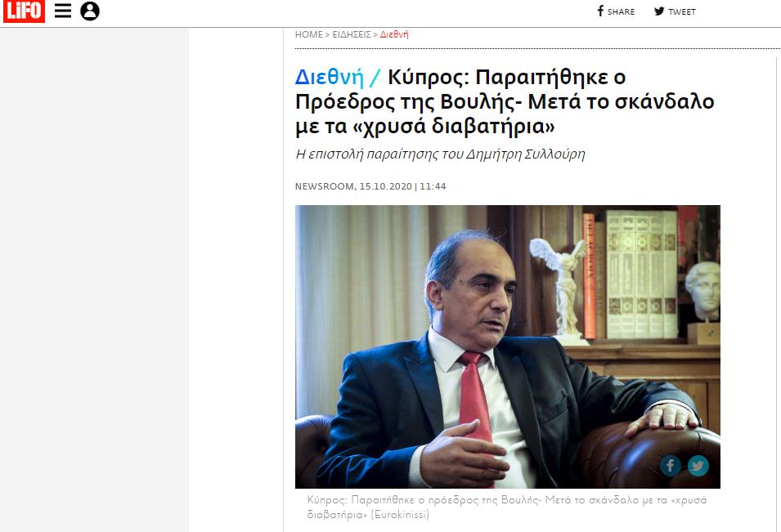
Task: Click the photo caption text below the image
Action: [506, 507]
